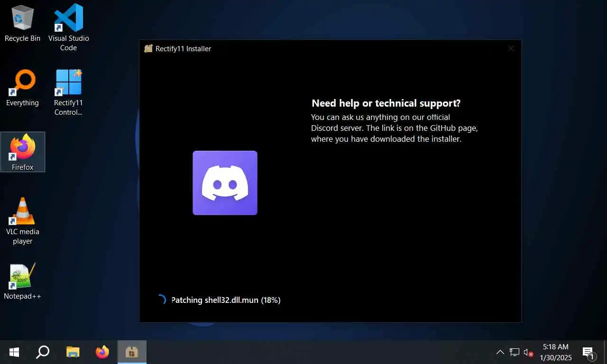The image size is (607, 364).
Task: Open the Recycle Bin desktop icon
Action: pyautogui.click(x=22, y=24)
